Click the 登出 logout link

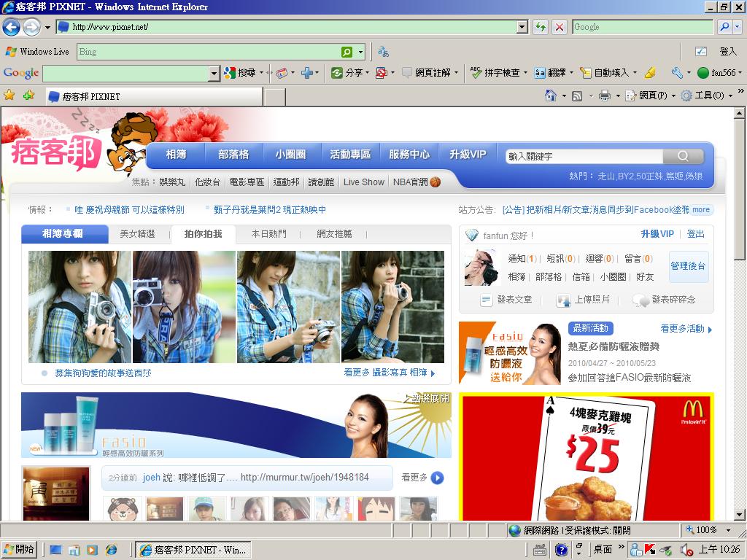695,234
